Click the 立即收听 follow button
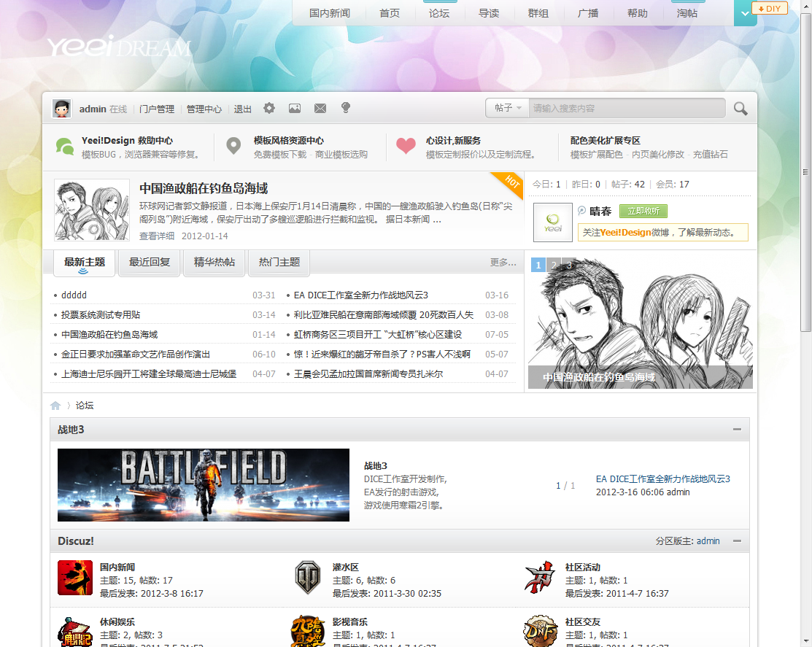The width and height of the screenshot is (812, 647). pyautogui.click(x=643, y=212)
